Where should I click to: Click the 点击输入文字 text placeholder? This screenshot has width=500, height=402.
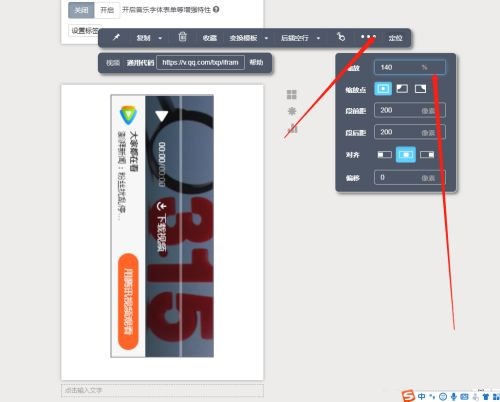click(162, 390)
